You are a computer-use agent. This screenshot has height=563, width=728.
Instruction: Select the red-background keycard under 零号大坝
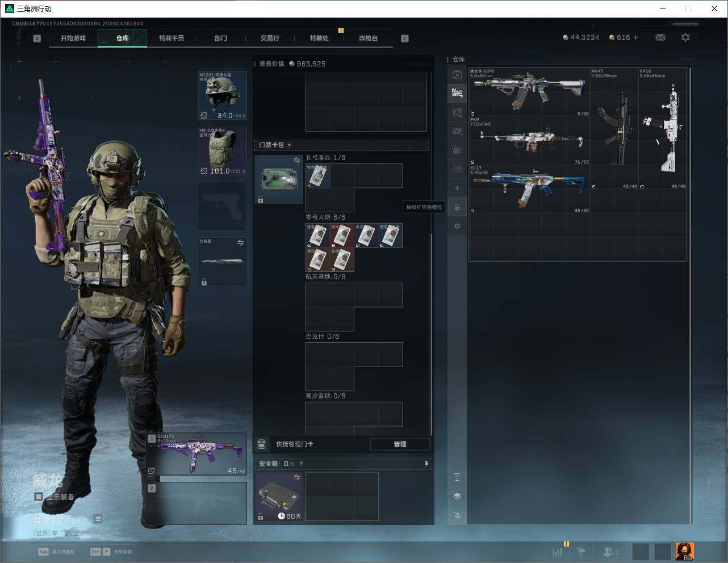[342, 236]
